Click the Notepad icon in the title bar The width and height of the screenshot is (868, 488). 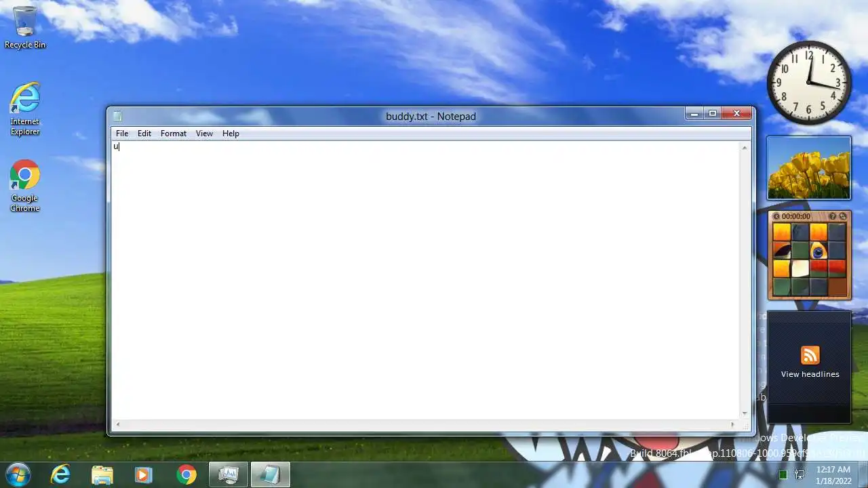(117, 116)
